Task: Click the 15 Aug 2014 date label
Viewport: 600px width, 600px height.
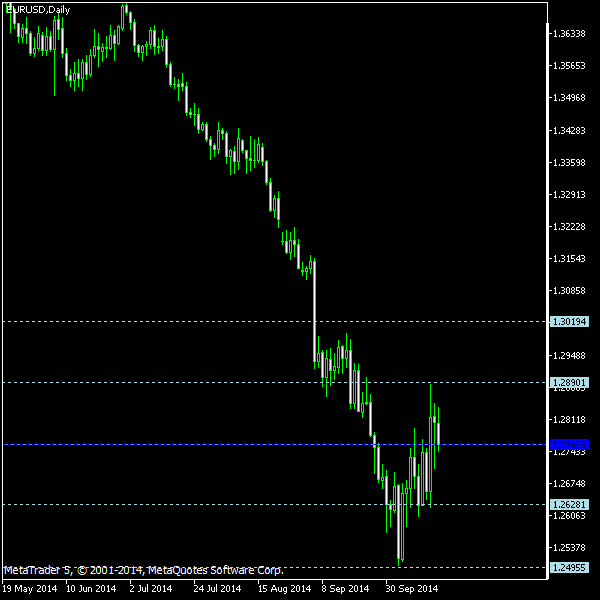Action: pos(284,588)
